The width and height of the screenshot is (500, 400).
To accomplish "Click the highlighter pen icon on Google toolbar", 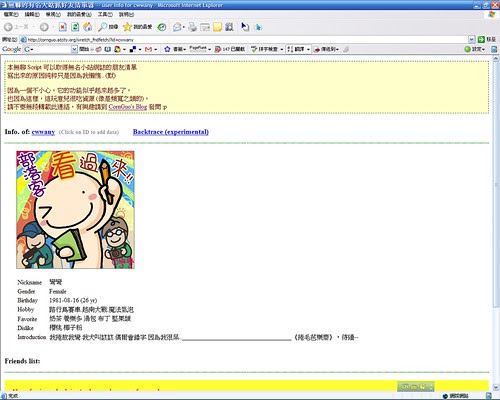I will pos(346,49).
